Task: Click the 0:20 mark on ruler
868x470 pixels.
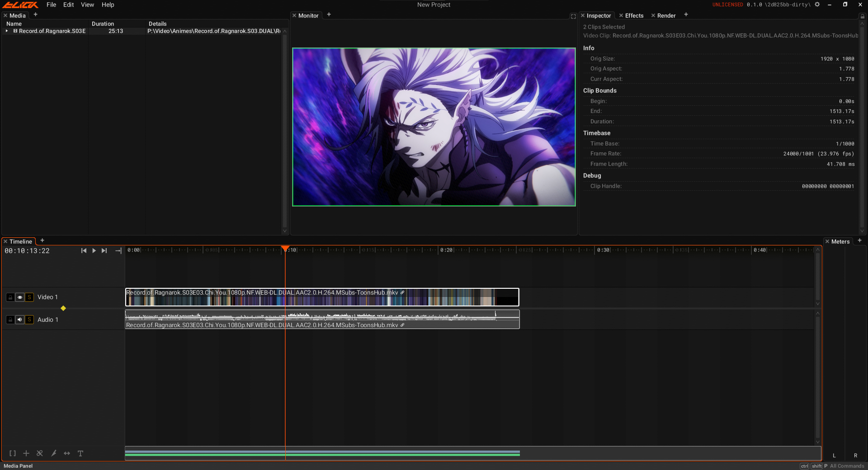Action: (x=446, y=250)
